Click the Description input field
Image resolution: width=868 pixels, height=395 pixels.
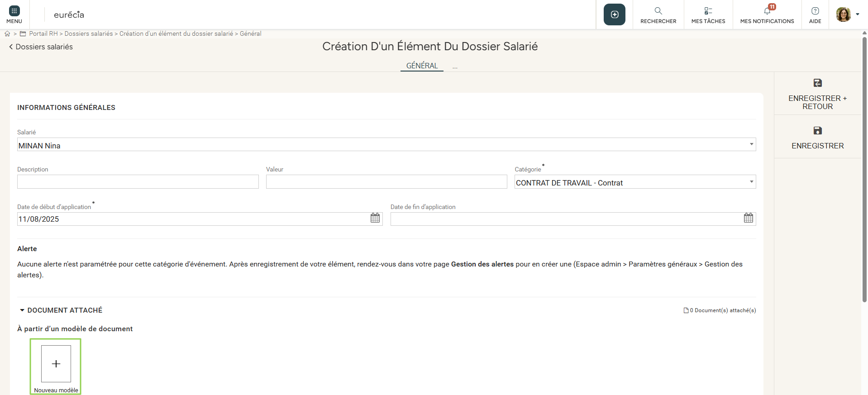[138, 182]
